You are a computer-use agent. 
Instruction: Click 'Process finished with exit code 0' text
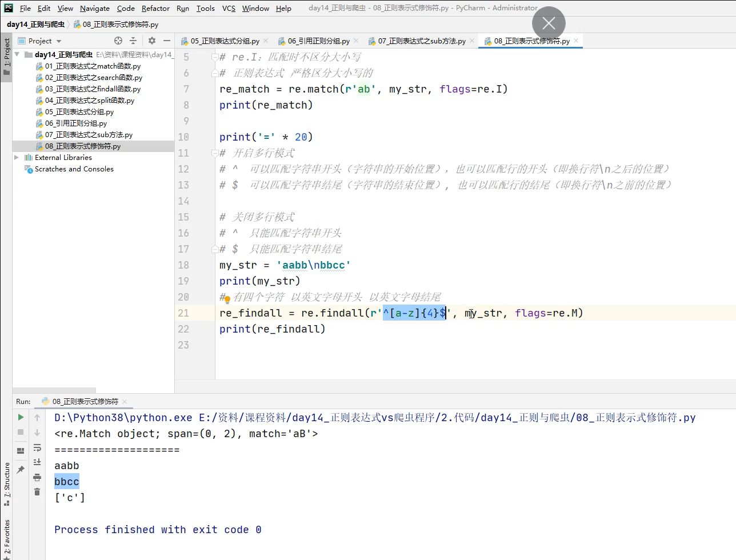158,529
